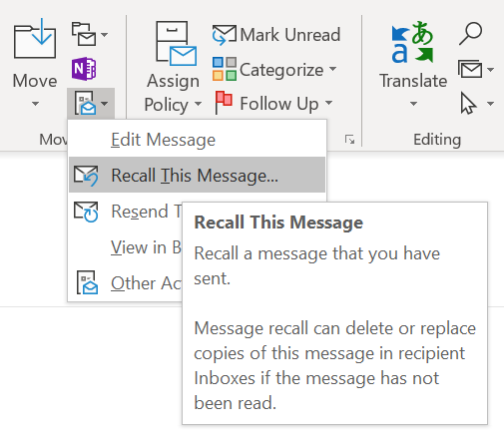Click Mark Unread

coord(276,34)
